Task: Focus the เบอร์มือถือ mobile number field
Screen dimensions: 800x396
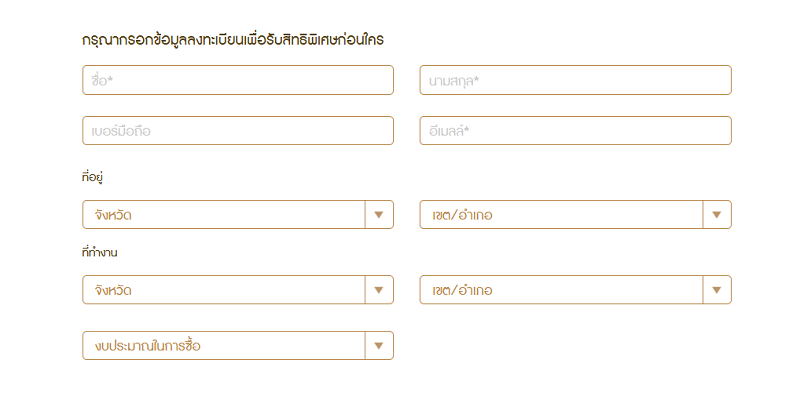Action: [238, 131]
